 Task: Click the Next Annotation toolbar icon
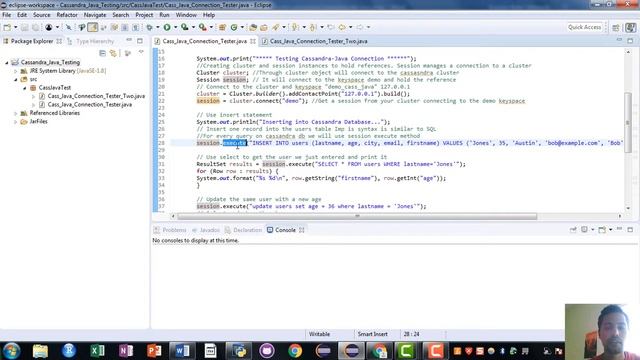295,27
